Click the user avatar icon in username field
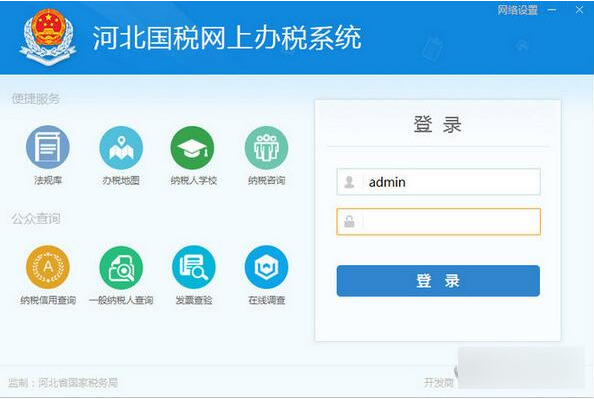This screenshot has width=594, height=399. pos(349,182)
